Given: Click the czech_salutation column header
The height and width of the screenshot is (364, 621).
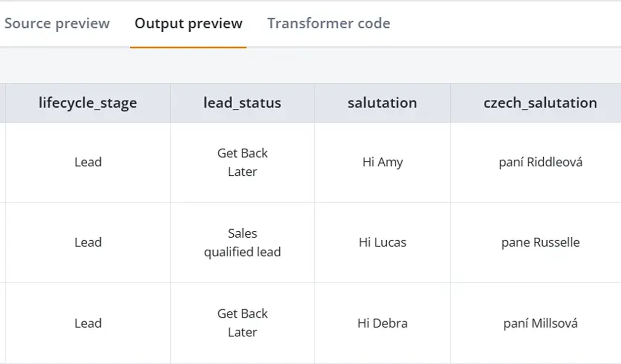Looking at the screenshot, I should point(540,103).
